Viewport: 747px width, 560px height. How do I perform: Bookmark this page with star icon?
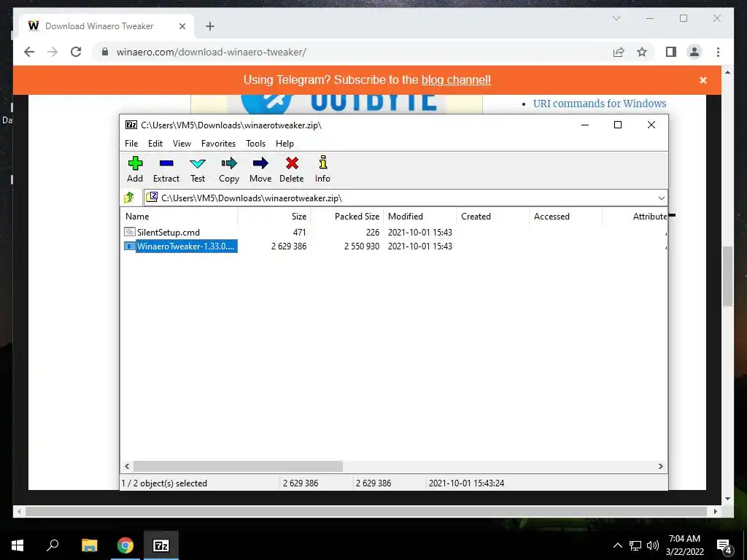pyautogui.click(x=642, y=52)
